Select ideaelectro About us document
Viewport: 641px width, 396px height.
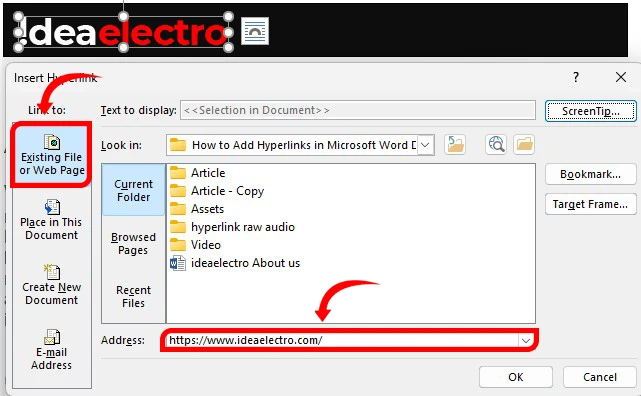(x=235, y=263)
